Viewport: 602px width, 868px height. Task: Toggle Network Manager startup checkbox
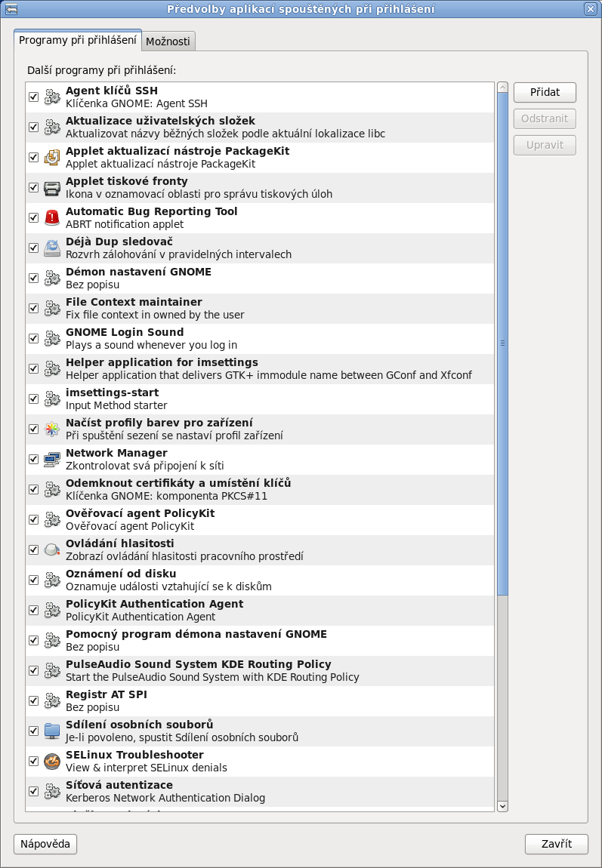[x=34, y=459]
